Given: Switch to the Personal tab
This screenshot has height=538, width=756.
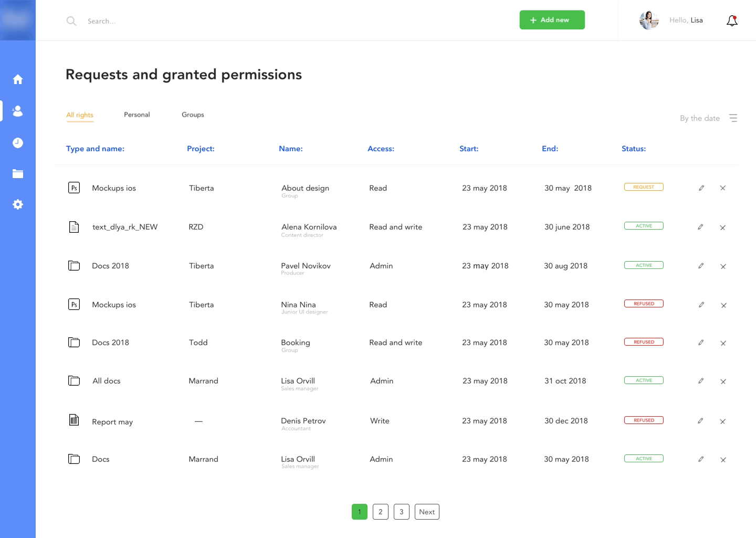Looking at the screenshot, I should coord(137,115).
